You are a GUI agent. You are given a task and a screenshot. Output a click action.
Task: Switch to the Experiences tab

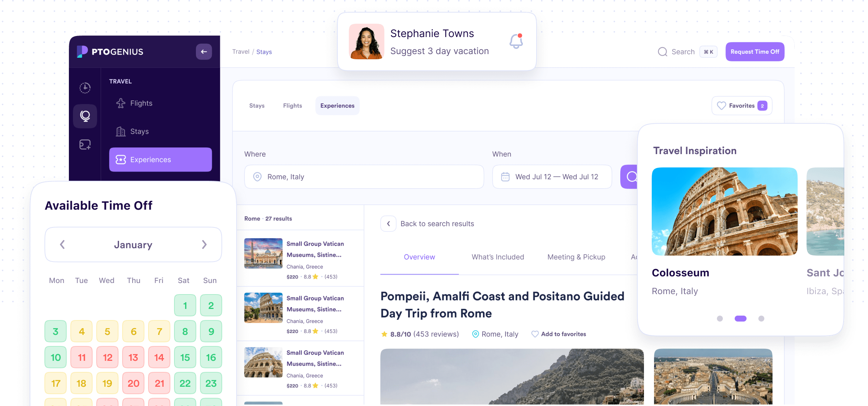click(337, 106)
